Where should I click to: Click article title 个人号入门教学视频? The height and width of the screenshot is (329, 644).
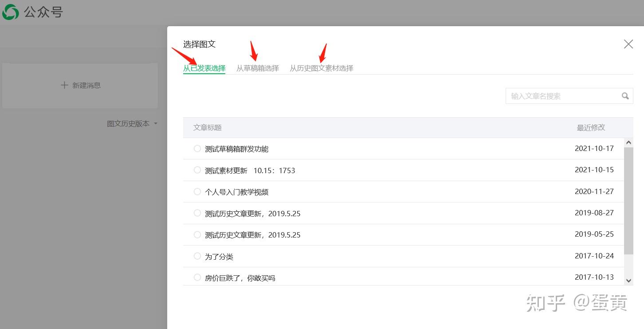[x=236, y=192]
